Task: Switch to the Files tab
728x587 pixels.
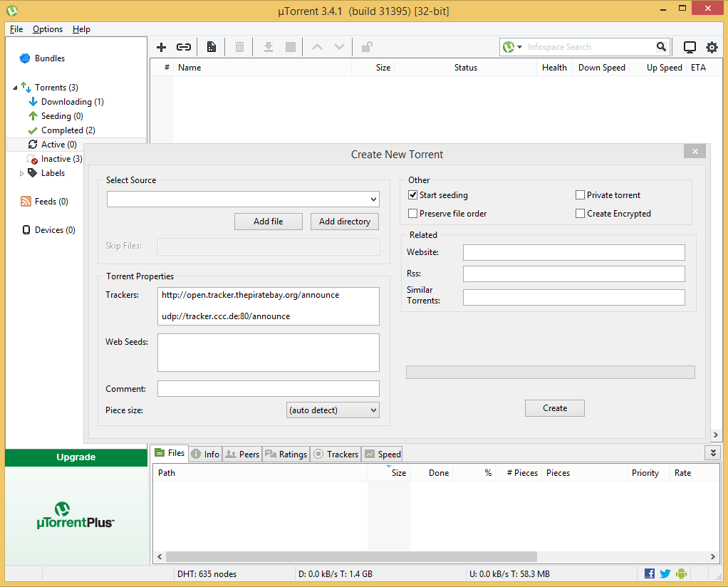Action: pos(170,453)
